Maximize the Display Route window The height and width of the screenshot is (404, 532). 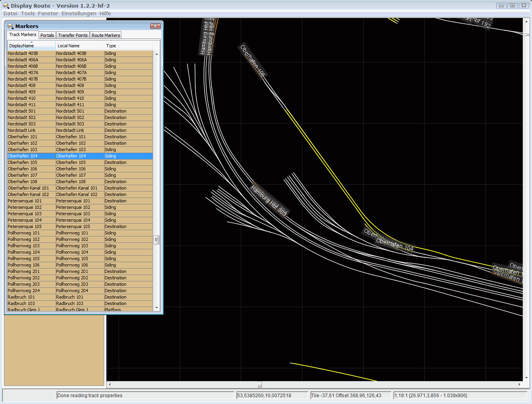click(512, 6)
